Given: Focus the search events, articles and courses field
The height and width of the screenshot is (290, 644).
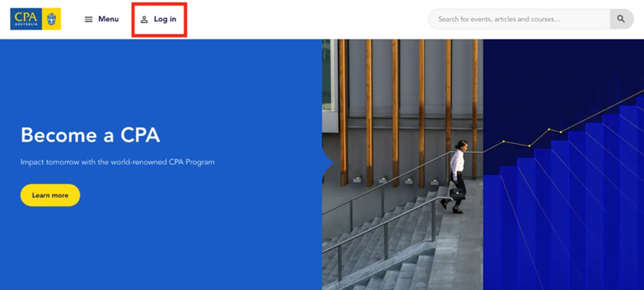Looking at the screenshot, I should pos(519,19).
